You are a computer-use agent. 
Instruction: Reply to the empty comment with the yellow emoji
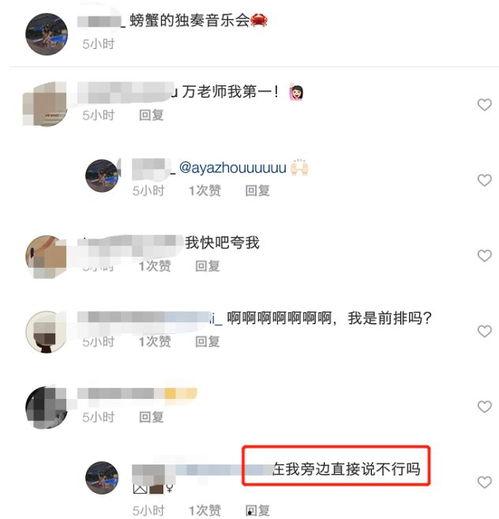tap(151, 417)
